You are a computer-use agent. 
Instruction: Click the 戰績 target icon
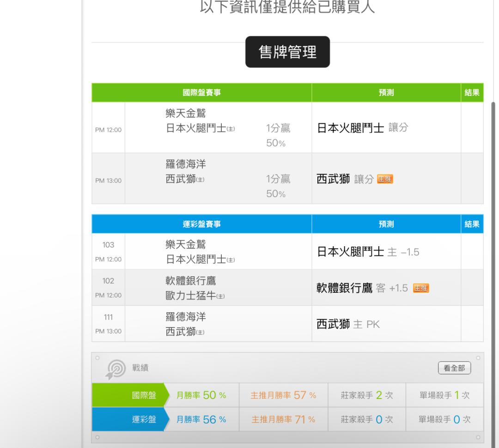click(115, 369)
